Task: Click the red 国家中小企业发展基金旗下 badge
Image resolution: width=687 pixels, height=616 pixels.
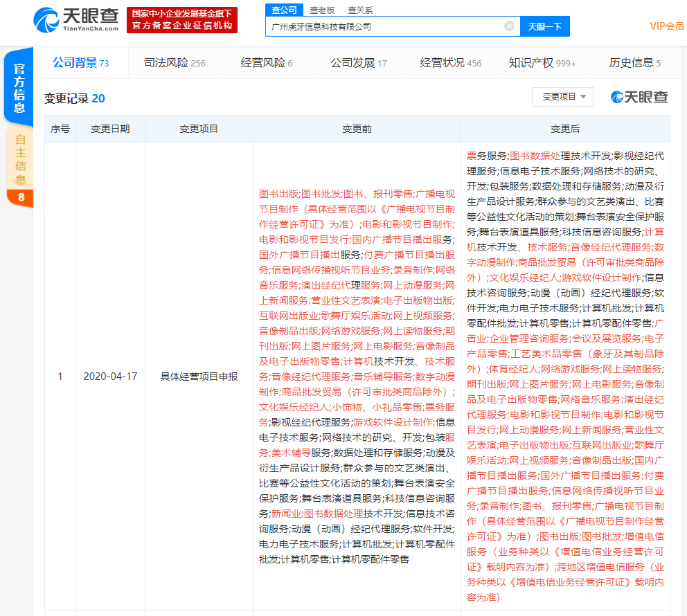Action: click(182, 19)
